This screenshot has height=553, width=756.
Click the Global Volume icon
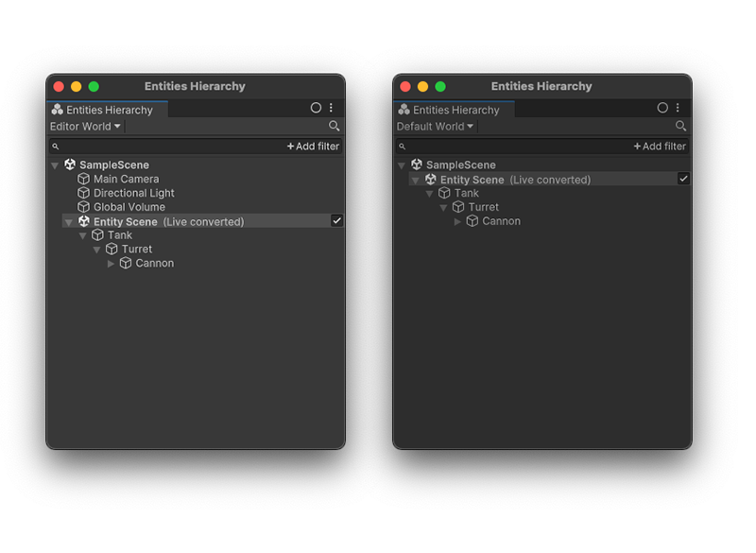click(x=83, y=207)
